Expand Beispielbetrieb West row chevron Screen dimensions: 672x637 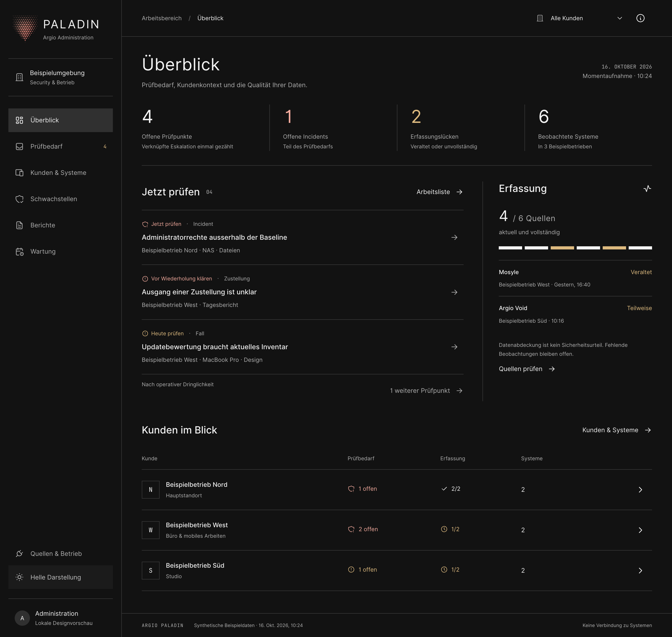640,530
